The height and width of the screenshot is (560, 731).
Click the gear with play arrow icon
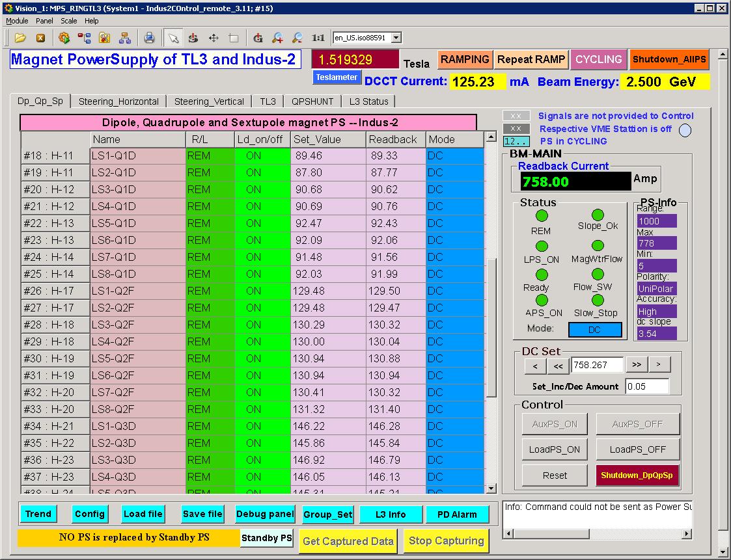coord(64,38)
